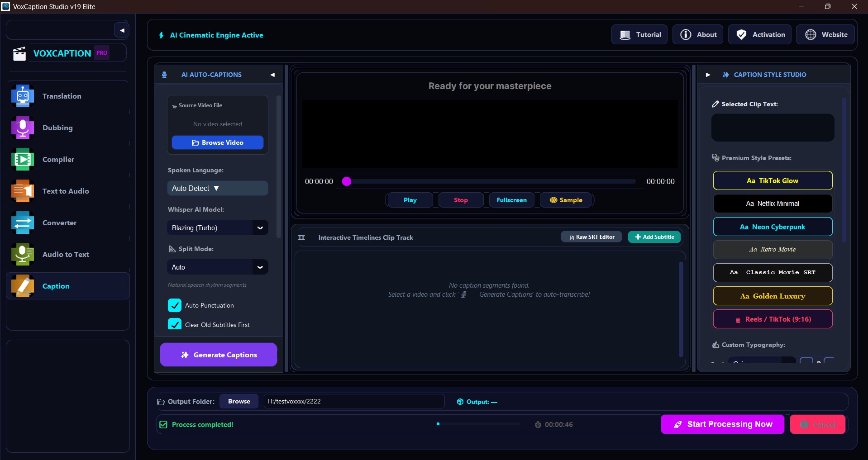Click the Text to Audio icon
This screenshot has width=868, height=460.
pyautogui.click(x=23, y=191)
